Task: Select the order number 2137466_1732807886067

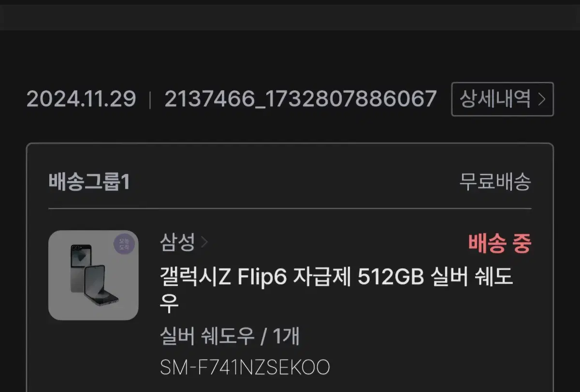Action: tap(301, 99)
